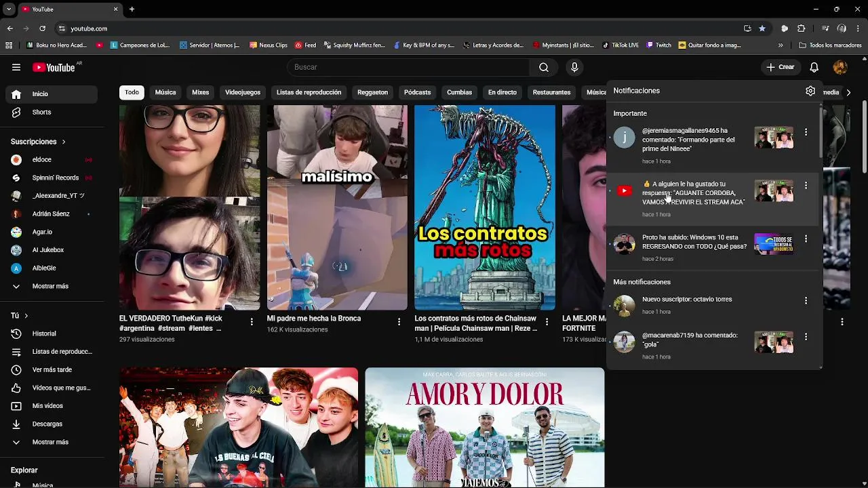Open more options for TutheKun video
Viewport: 868px width, 488px height.
[252, 322]
